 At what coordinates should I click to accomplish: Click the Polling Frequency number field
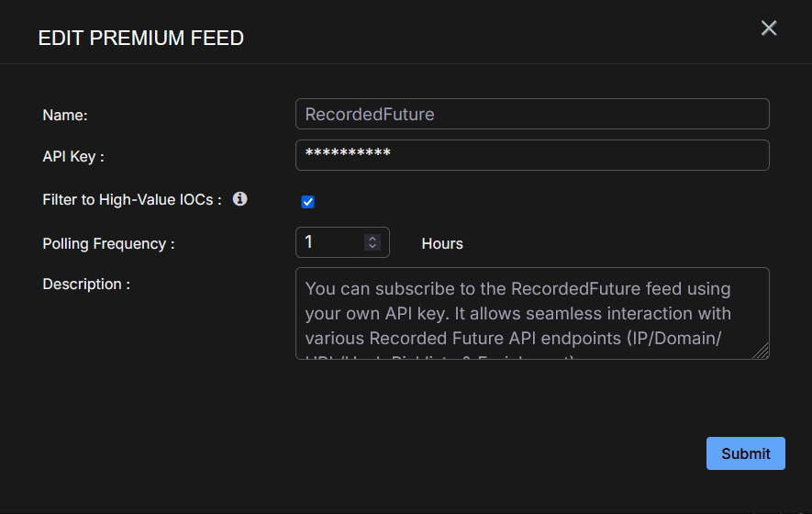(332, 242)
